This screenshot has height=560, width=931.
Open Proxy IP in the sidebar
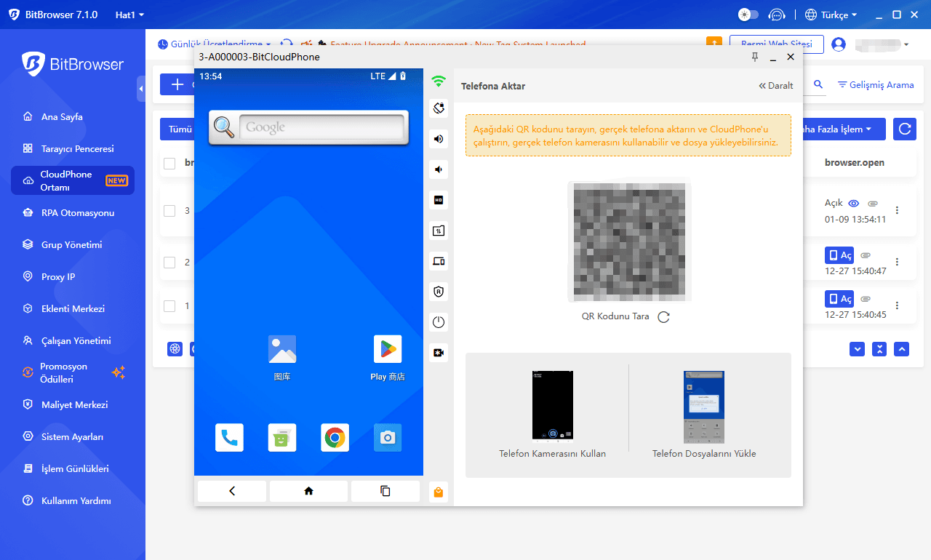coord(58,277)
